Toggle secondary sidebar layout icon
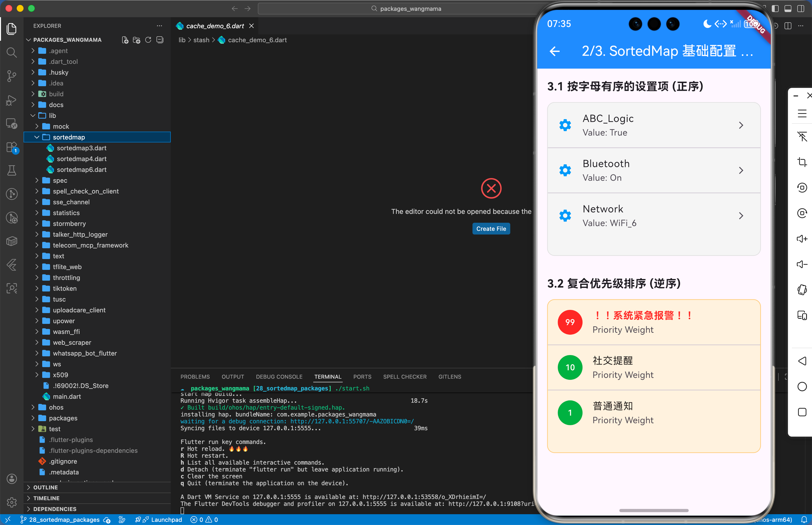812x525 pixels. pos(801,9)
